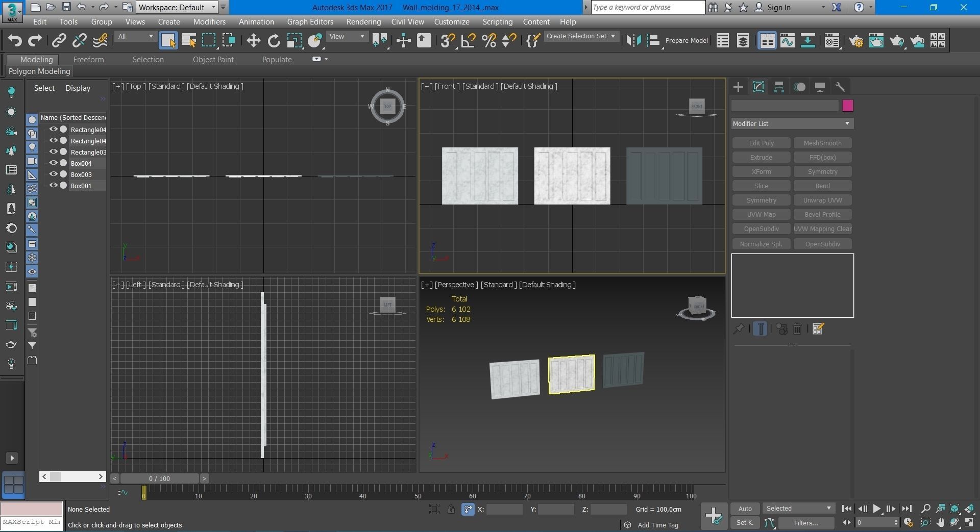Open the All selection filter dropdown

(135, 36)
